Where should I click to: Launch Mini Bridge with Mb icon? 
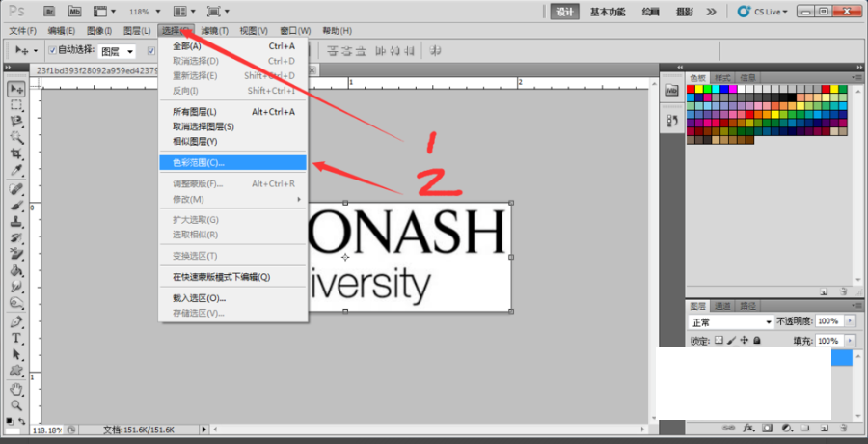[x=74, y=11]
